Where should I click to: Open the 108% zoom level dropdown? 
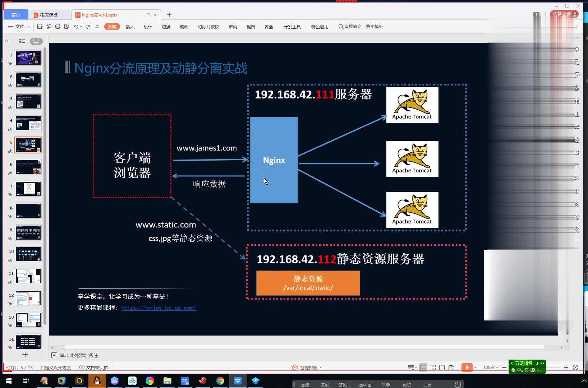491,368
